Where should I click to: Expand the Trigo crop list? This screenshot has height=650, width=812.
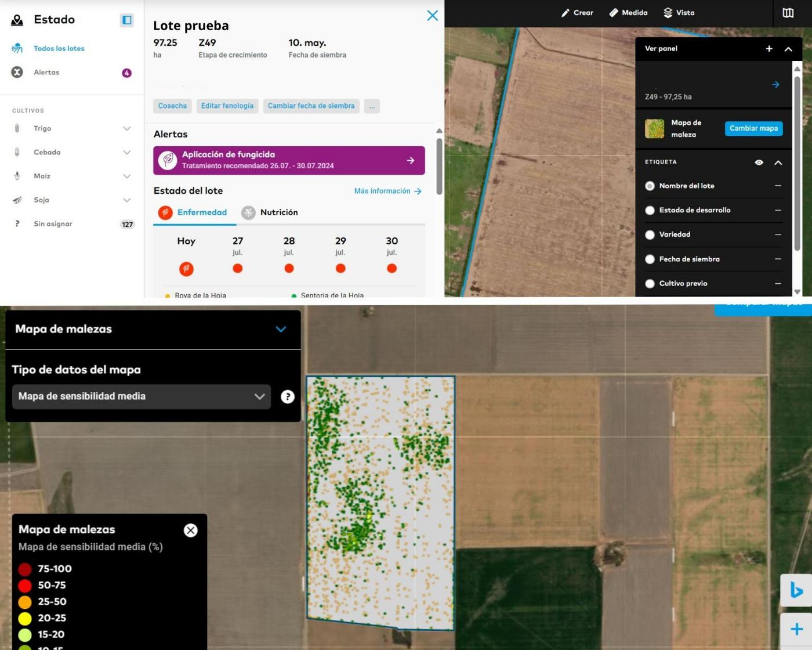coord(126,129)
